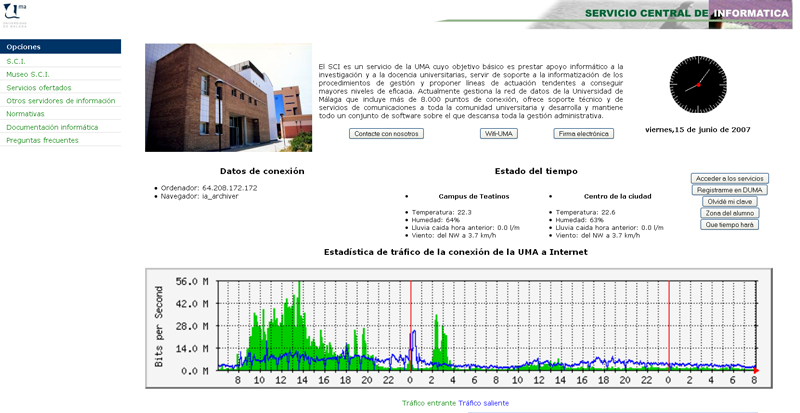Click the Estadística de tráfico heading
800x413 pixels.
456,252
